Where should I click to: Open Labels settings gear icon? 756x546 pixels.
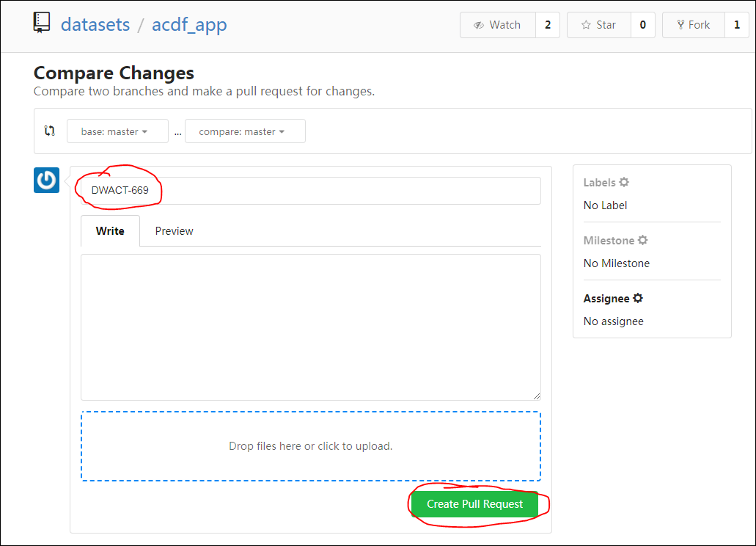[x=624, y=182]
